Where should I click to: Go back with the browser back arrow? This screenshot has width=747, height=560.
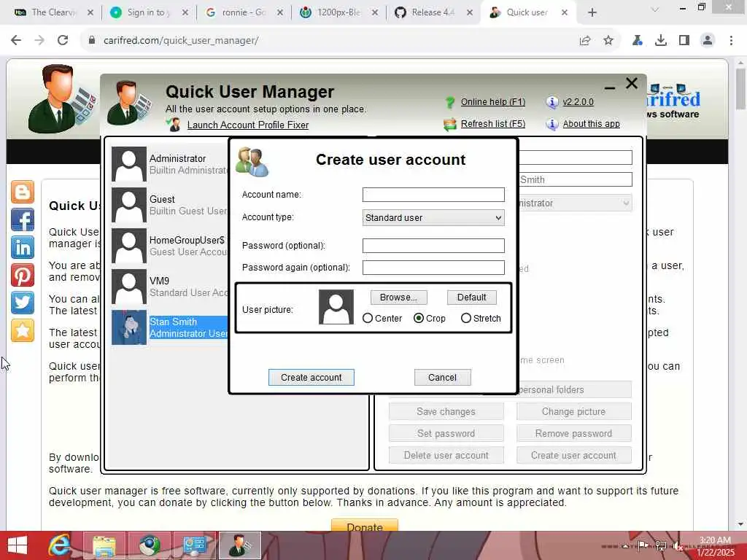point(16,41)
